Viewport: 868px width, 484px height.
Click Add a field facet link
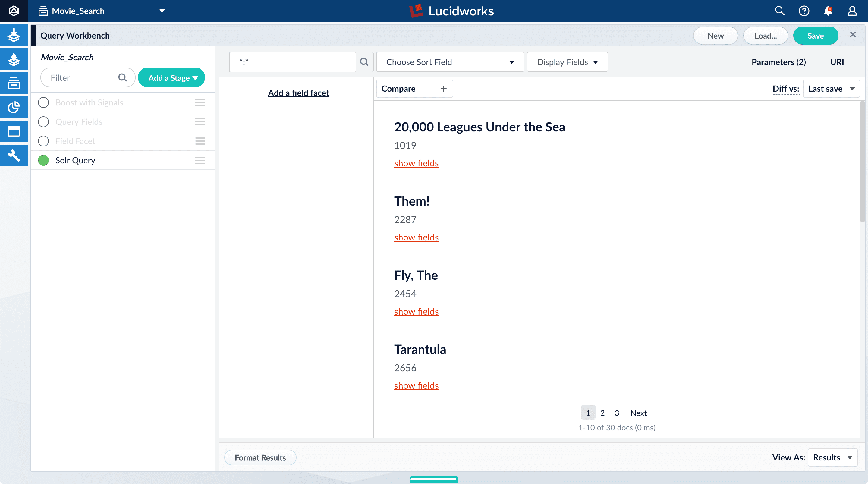298,93
